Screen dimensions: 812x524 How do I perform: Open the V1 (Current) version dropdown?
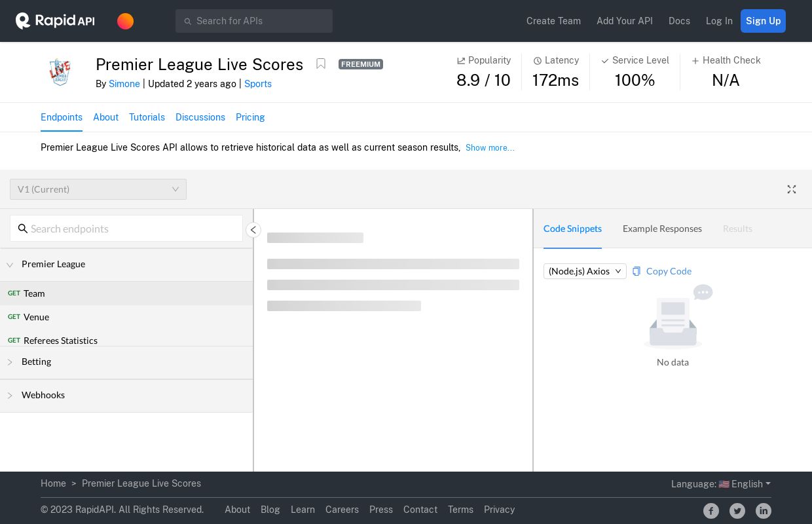point(98,189)
